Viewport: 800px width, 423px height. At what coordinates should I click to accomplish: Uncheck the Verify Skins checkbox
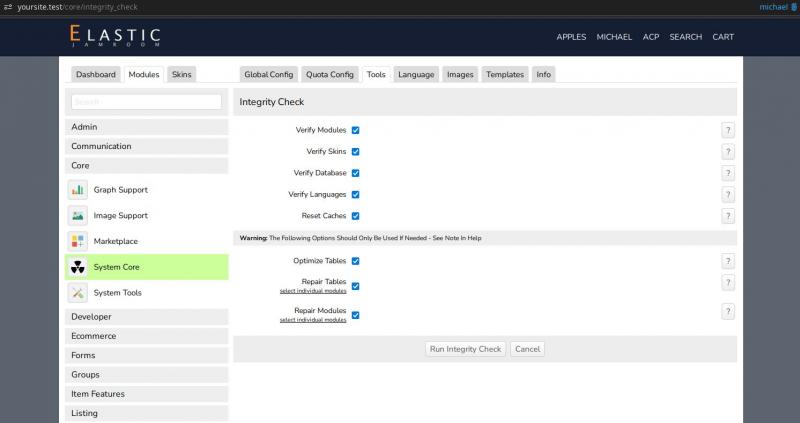[x=356, y=152]
